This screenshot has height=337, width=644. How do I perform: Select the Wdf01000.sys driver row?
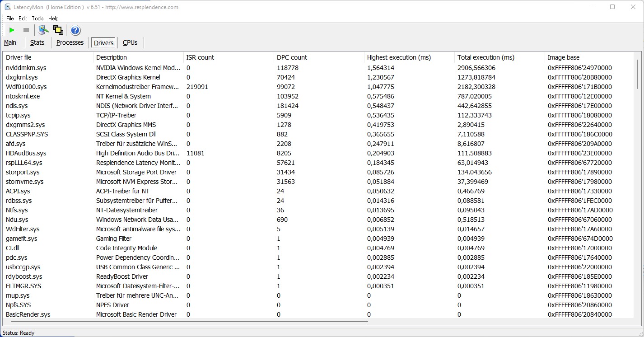tap(318, 87)
